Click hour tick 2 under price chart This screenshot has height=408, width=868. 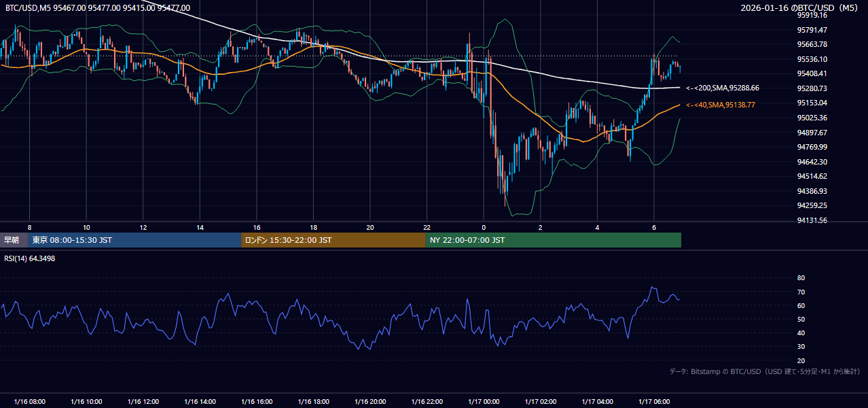(x=541, y=227)
